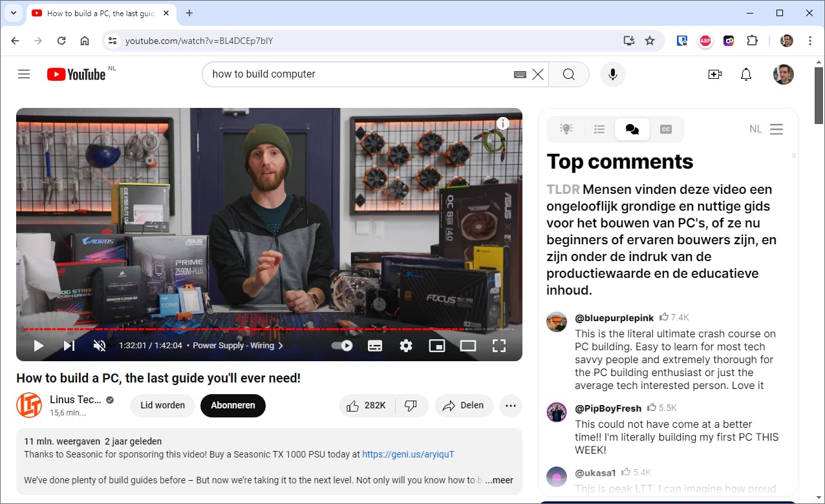The height and width of the screenshot is (504, 825).
Task: Click the @PipBoyFresh avatar
Action: [557, 412]
